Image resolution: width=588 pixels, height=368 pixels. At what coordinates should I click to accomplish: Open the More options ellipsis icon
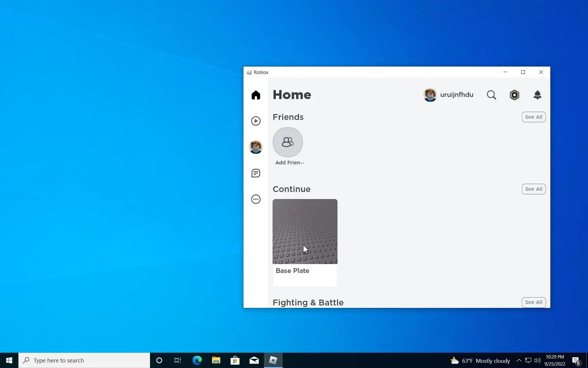(x=256, y=199)
